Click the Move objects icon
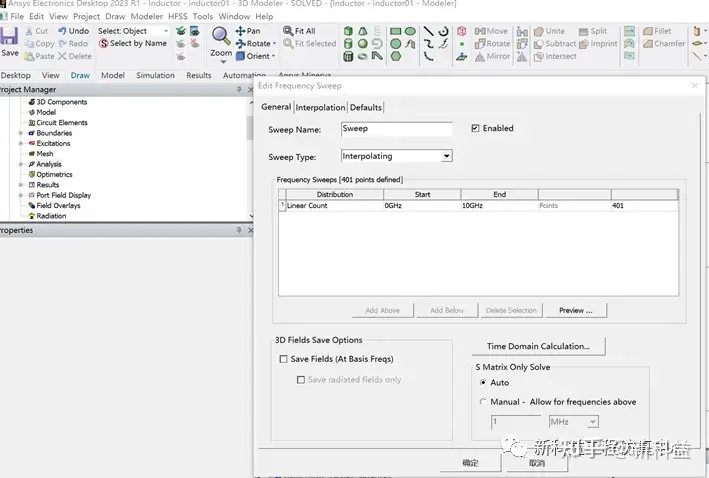The width and height of the screenshot is (709, 478). [480, 31]
